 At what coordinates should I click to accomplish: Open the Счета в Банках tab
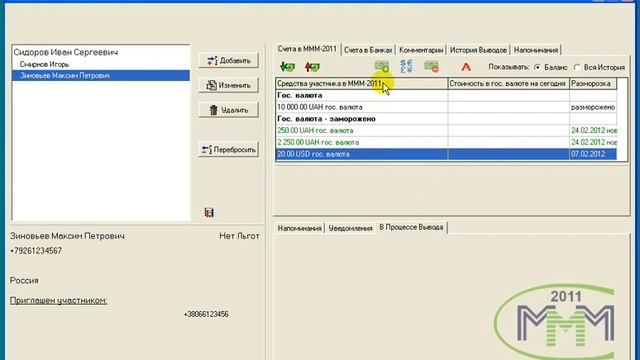(368, 50)
